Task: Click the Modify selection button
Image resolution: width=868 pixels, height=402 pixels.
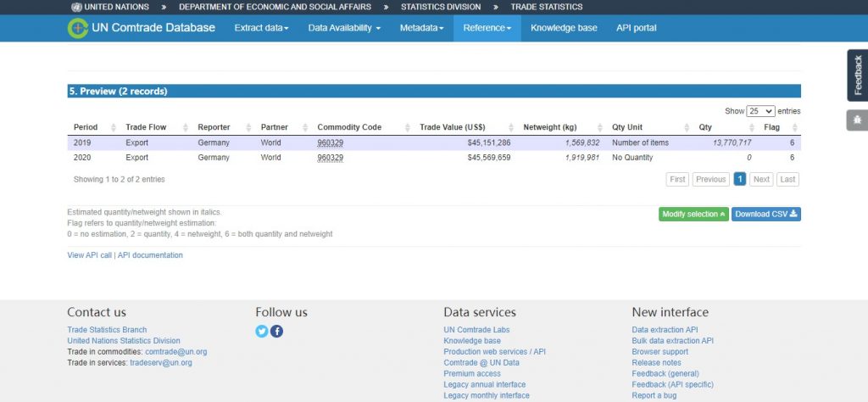Action: [x=693, y=215]
